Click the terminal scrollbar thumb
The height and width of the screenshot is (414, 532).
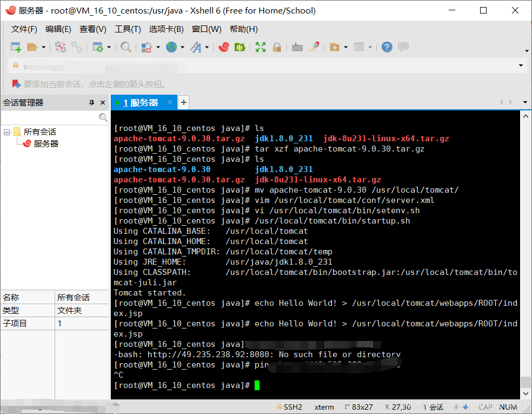click(x=526, y=382)
